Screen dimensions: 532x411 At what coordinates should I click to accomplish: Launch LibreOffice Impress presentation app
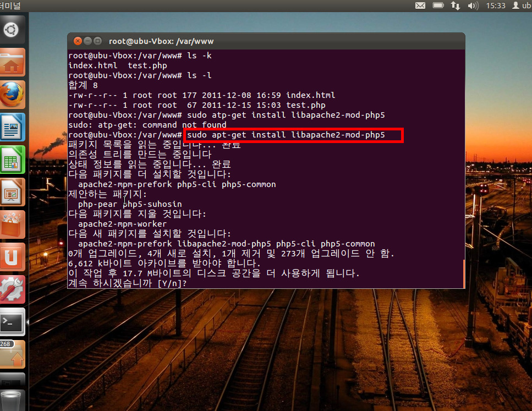coord(12,191)
